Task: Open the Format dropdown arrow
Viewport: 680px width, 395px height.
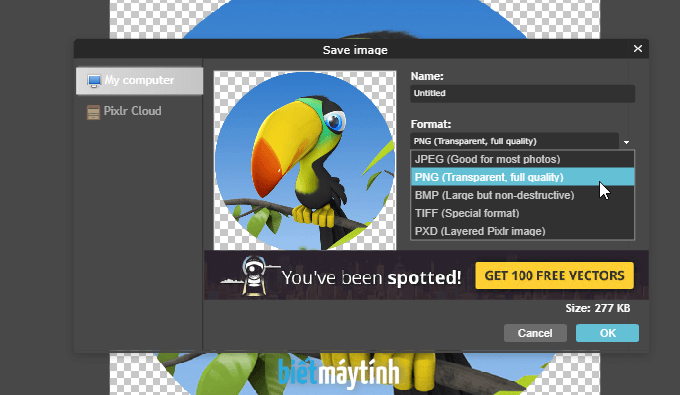Action: tap(626, 142)
